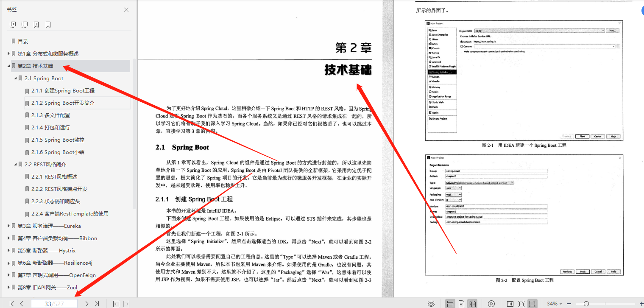Click the fit page icon
Image resolution: width=644 pixels, height=308 pixels.
pos(521,304)
